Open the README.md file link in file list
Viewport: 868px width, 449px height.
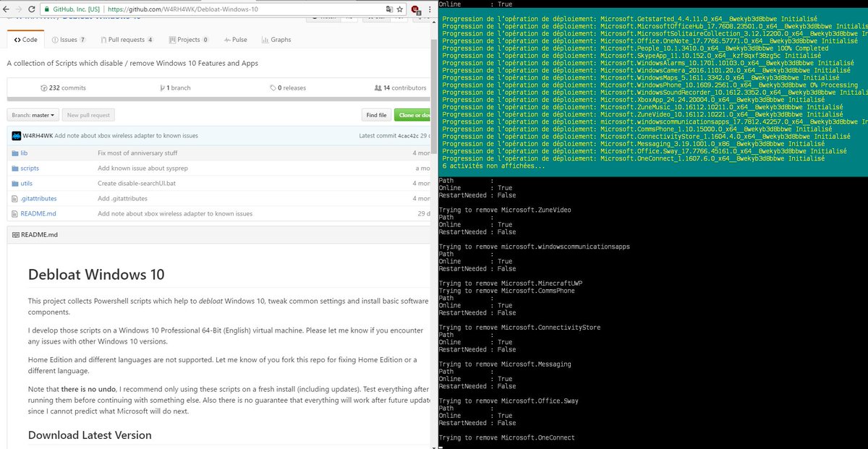coord(38,214)
